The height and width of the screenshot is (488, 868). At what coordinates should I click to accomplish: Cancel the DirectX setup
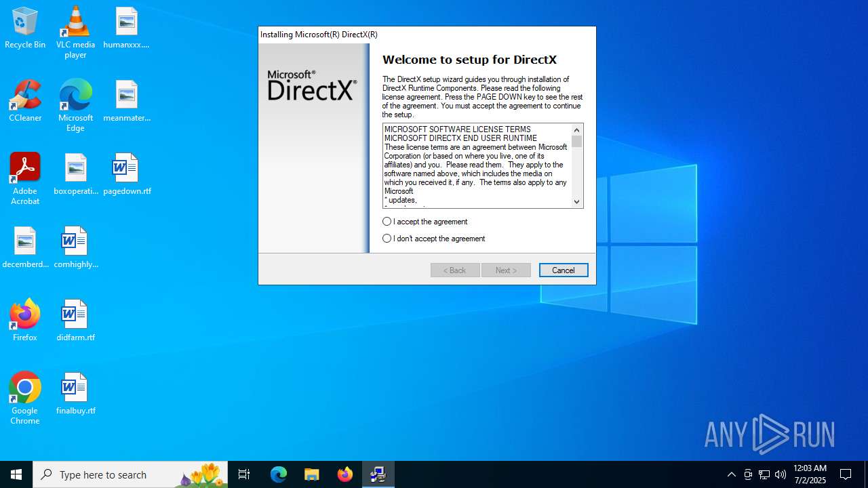[x=564, y=270]
